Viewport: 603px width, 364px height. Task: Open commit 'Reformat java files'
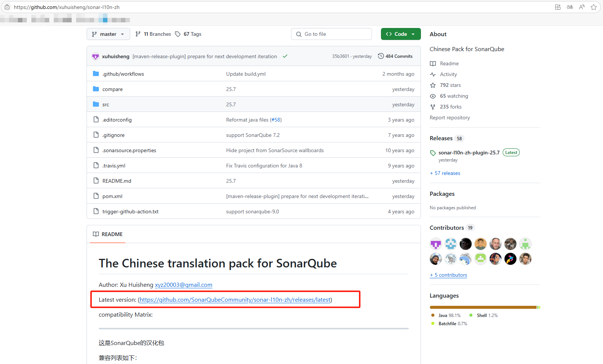point(247,120)
